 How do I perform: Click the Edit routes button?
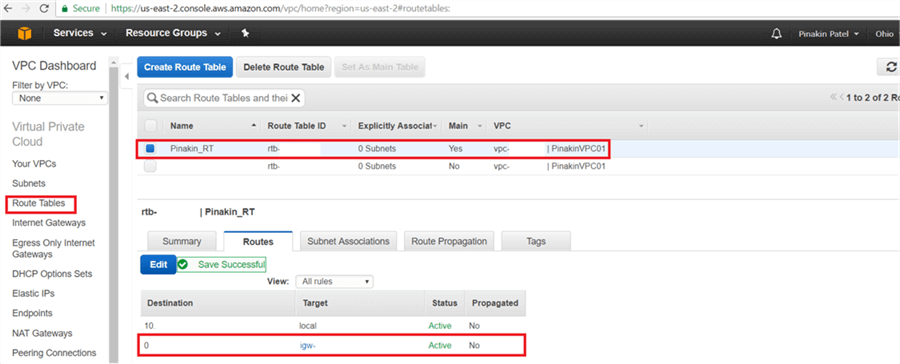[158, 265]
